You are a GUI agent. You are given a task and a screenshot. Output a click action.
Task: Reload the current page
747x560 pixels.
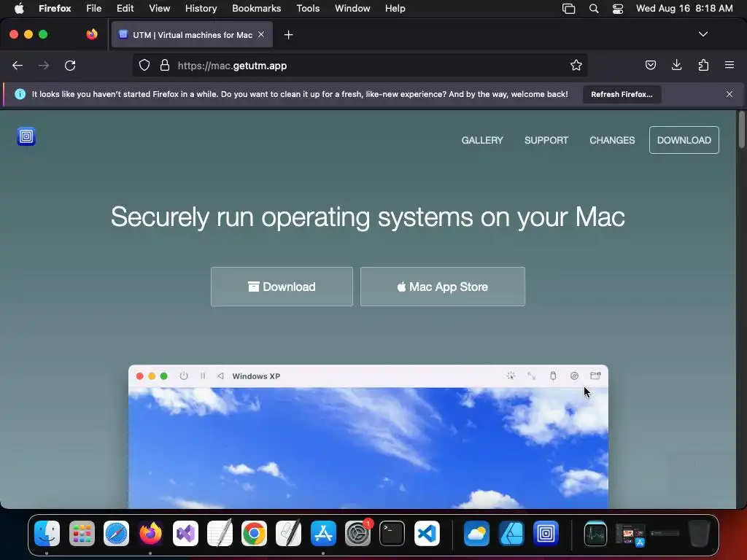coord(70,66)
